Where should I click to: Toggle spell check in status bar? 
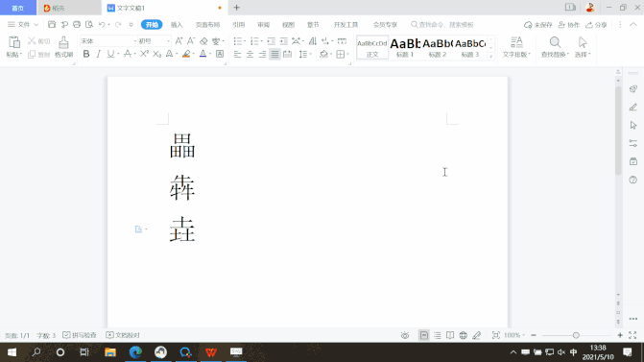pyautogui.click(x=80, y=335)
